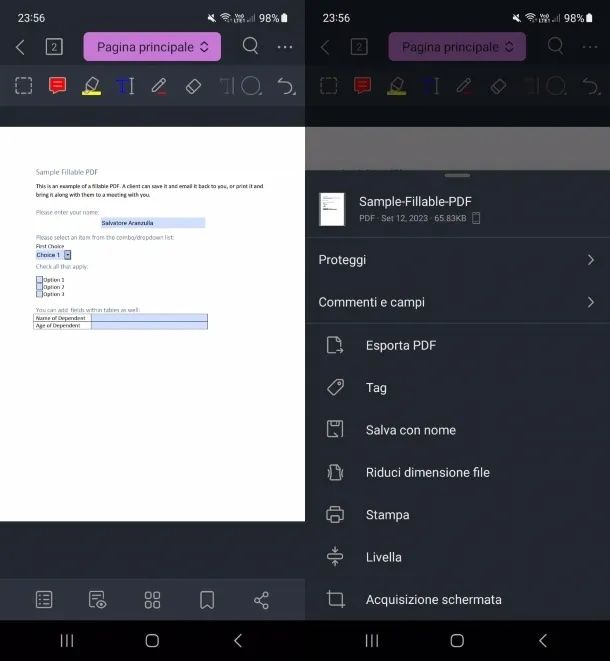Check the Option 2 checkbox
Image resolution: width=610 pixels, height=661 pixels.
(40, 287)
